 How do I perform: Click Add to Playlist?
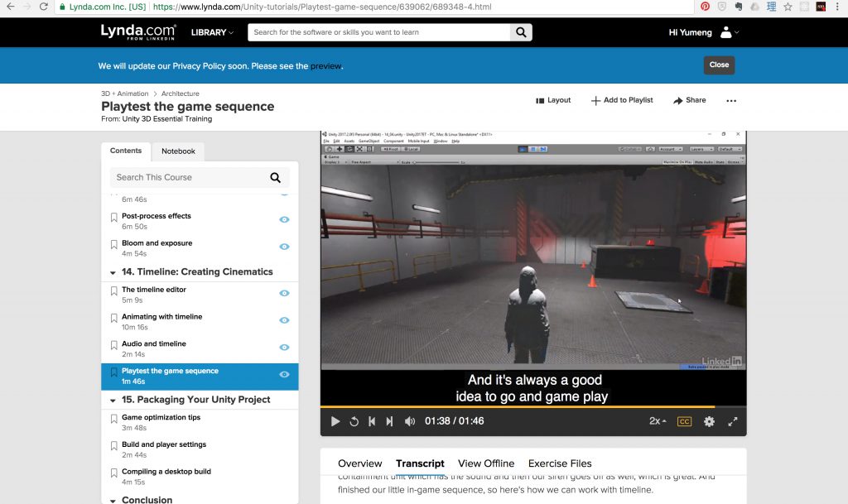[622, 100]
